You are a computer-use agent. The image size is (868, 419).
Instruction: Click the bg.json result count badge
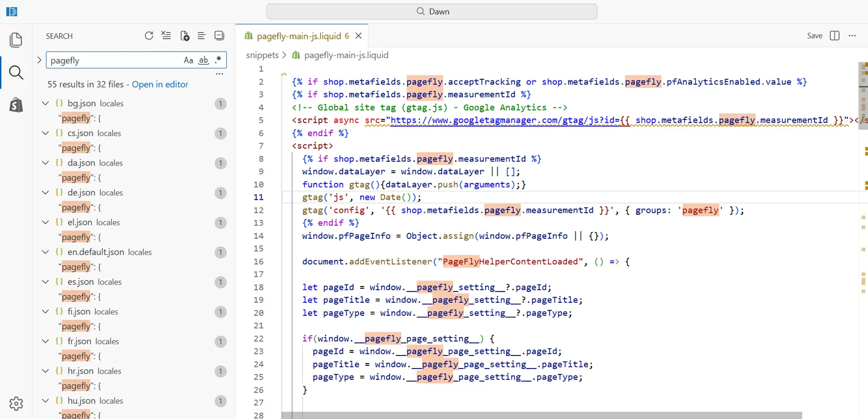220,104
